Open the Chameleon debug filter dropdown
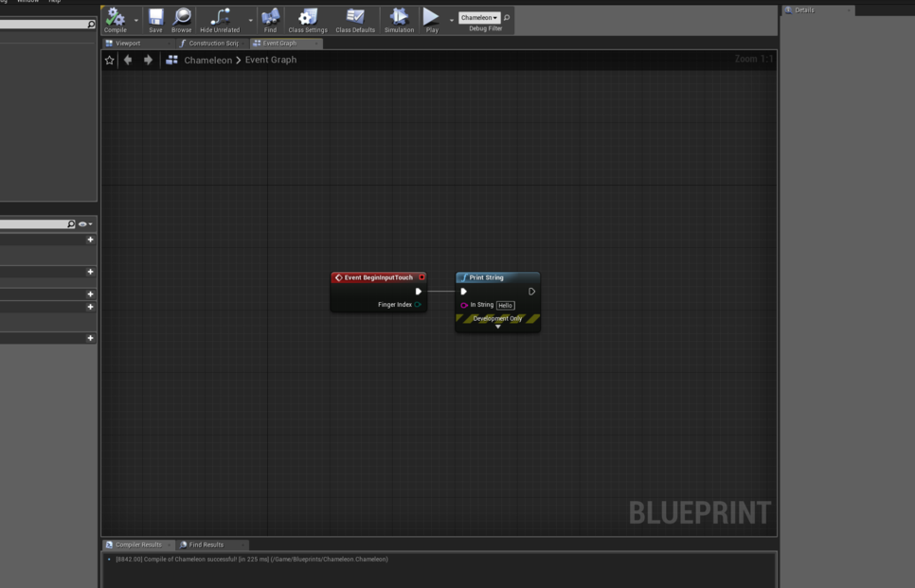The image size is (915, 588). click(x=479, y=17)
